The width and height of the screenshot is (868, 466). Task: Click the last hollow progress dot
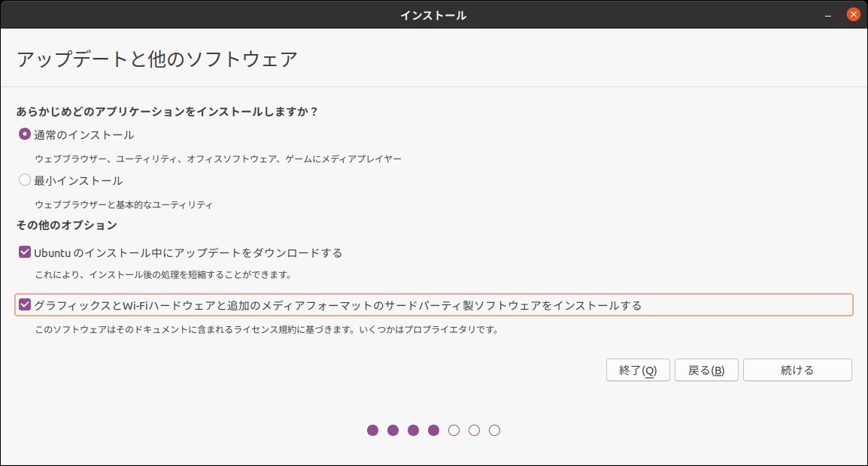click(495, 430)
